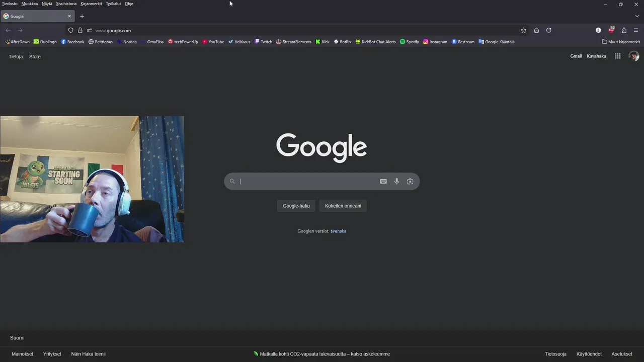Viewport: 644px width, 362px height.
Task: Open the Reittiopas bookmark
Action: tap(101, 42)
